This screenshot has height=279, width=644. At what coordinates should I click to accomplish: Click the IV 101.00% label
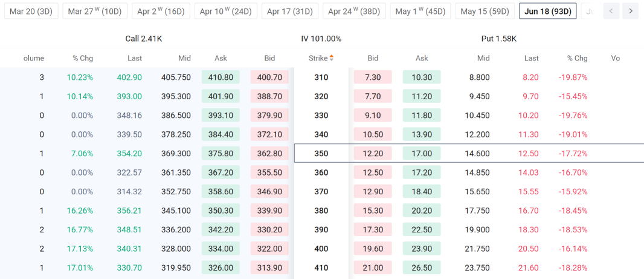pos(321,39)
